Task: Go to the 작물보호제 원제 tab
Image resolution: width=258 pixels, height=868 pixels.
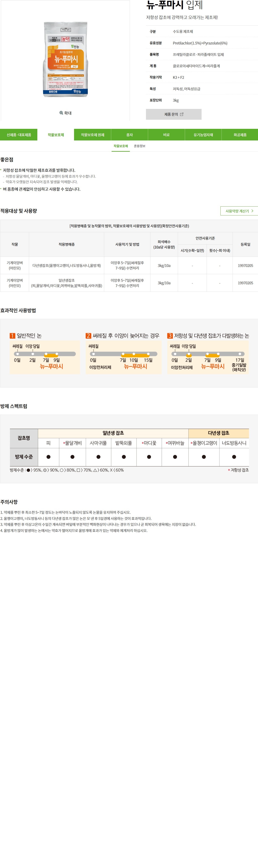Action: point(93,135)
